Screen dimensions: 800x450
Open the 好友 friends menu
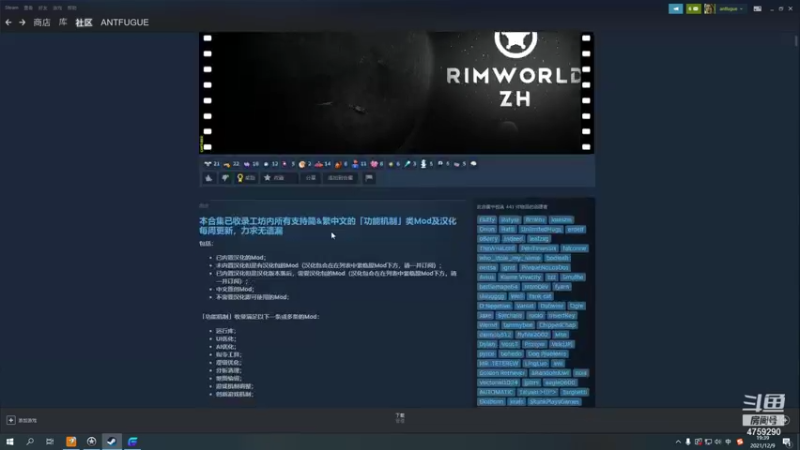pos(43,8)
